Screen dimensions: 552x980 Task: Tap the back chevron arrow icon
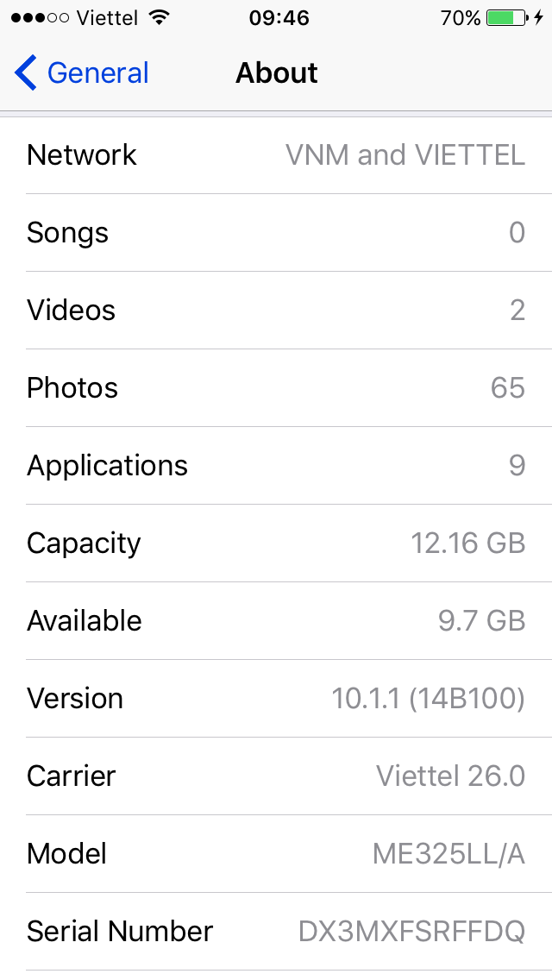[x=26, y=73]
